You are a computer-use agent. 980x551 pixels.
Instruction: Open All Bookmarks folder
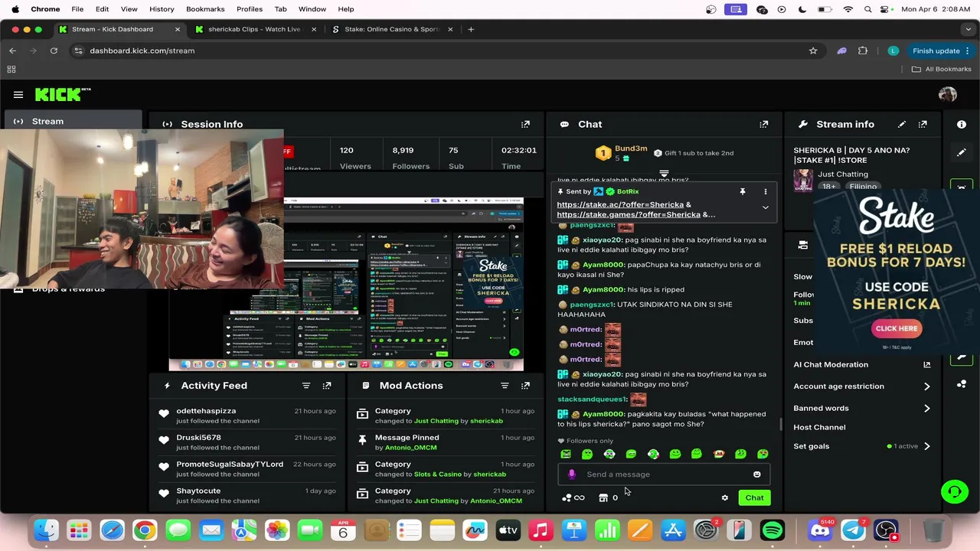click(x=941, y=69)
